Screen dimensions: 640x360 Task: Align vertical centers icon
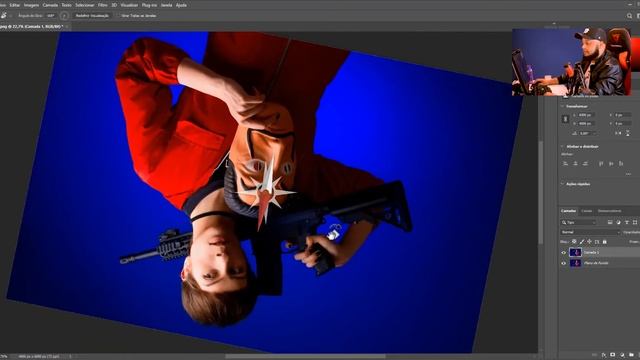click(611, 164)
